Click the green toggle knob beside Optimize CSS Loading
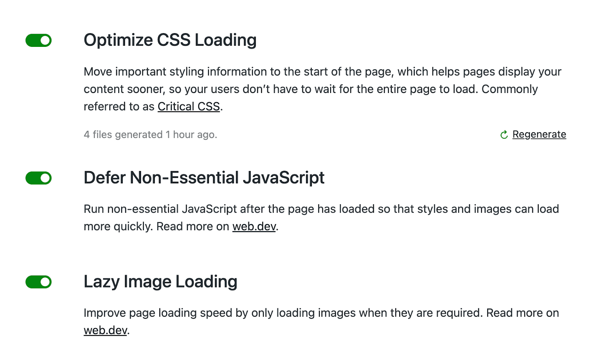 pyautogui.click(x=45, y=40)
